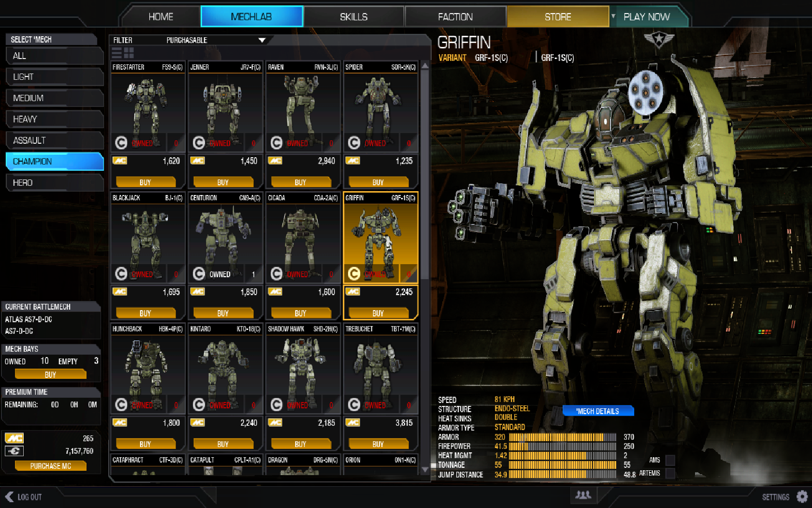Image resolution: width=812 pixels, height=508 pixels.
Task: Click the mech list scroll-down arrow
Action: pos(425,469)
